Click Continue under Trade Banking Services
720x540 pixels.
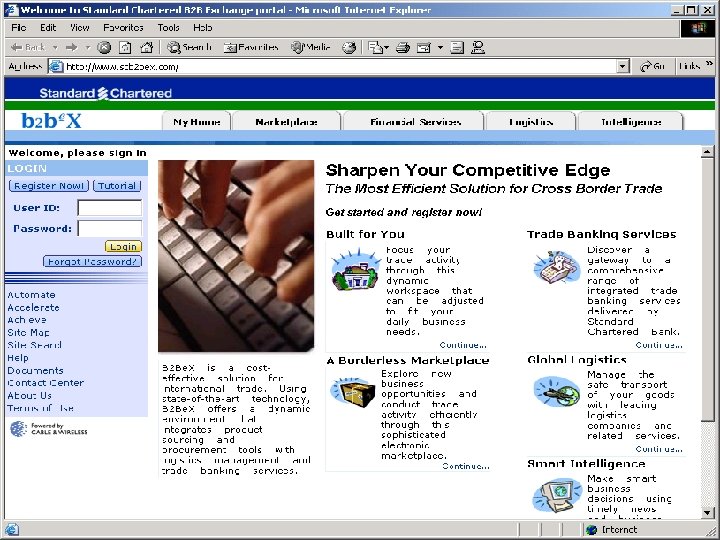pos(659,345)
